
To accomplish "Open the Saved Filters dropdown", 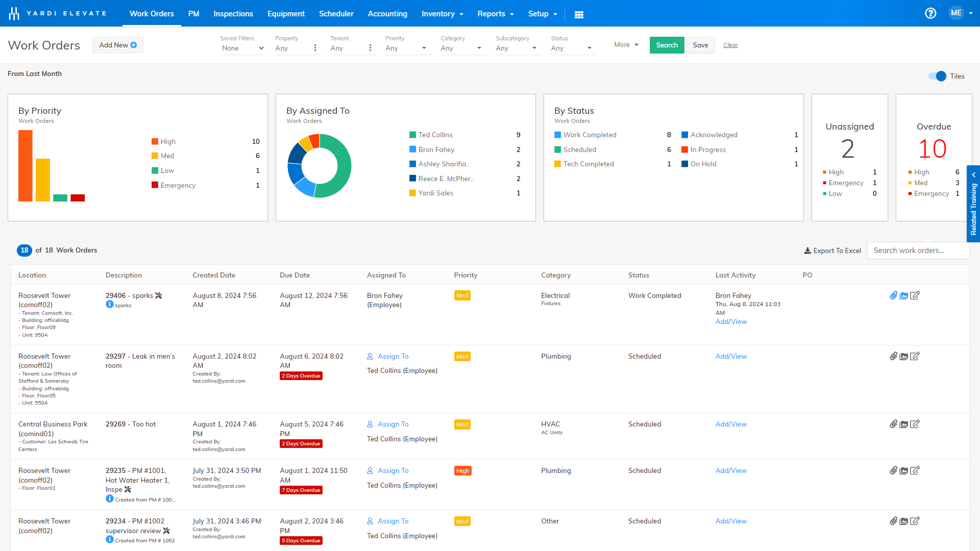I will (242, 48).
